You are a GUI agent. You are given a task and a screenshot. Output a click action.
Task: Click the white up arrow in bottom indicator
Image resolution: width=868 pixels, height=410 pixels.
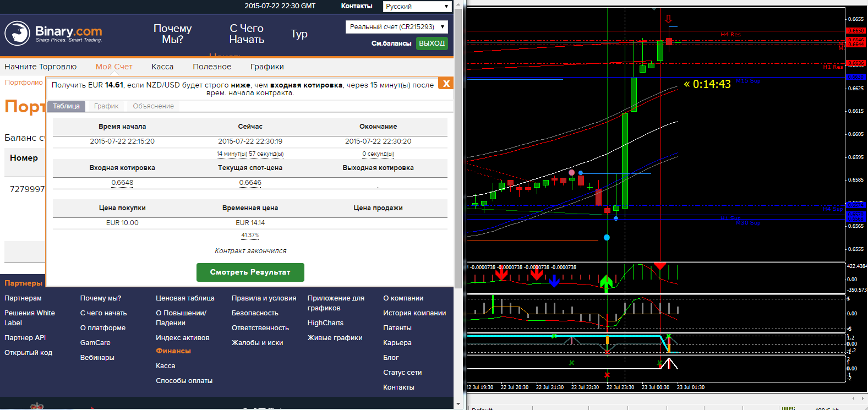(669, 363)
